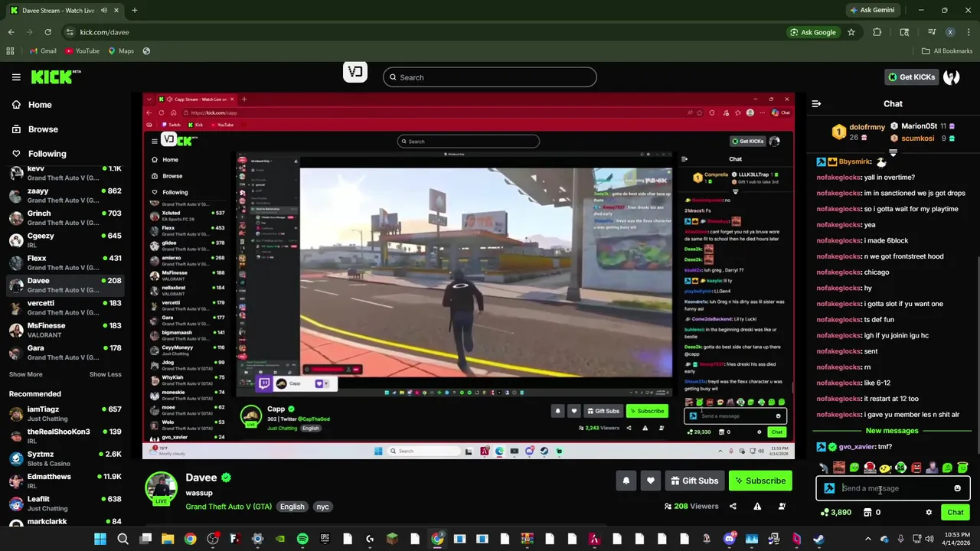Click the chat leaderboard collapse arrow
This screenshot has width=980, height=551.
click(x=893, y=153)
